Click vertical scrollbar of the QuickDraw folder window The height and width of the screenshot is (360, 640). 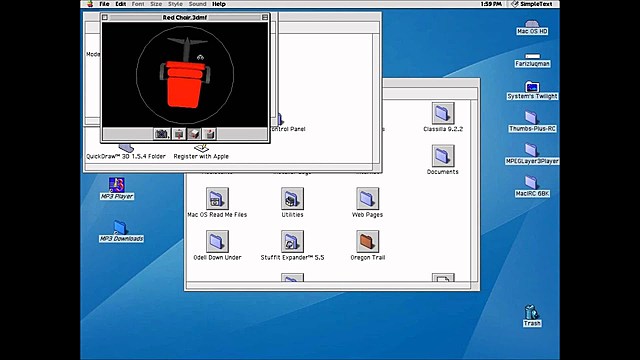pos(376,99)
